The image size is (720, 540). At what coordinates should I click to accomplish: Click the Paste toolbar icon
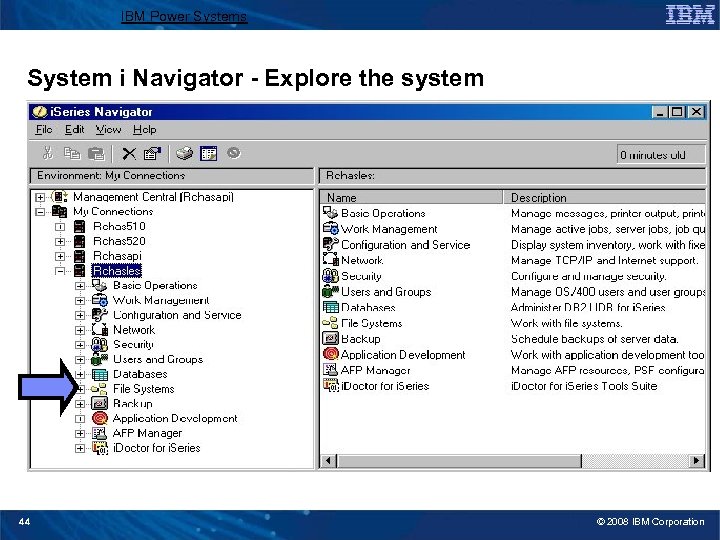point(96,153)
